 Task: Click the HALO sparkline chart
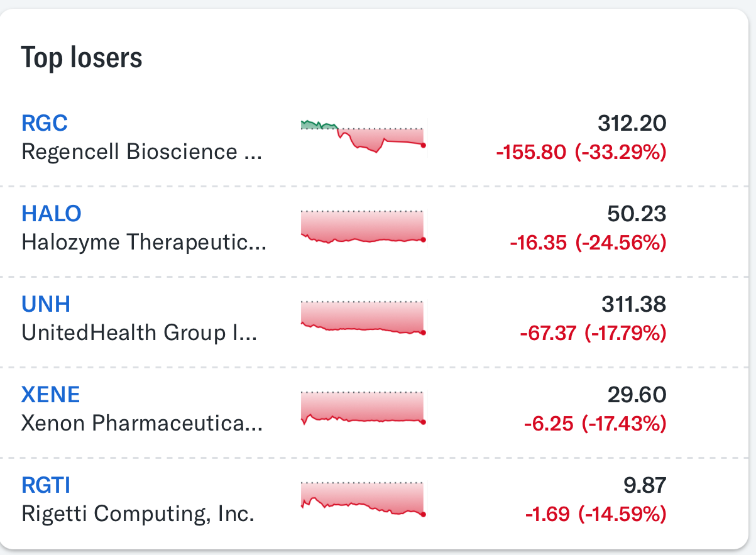pyautogui.click(x=364, y=227)
